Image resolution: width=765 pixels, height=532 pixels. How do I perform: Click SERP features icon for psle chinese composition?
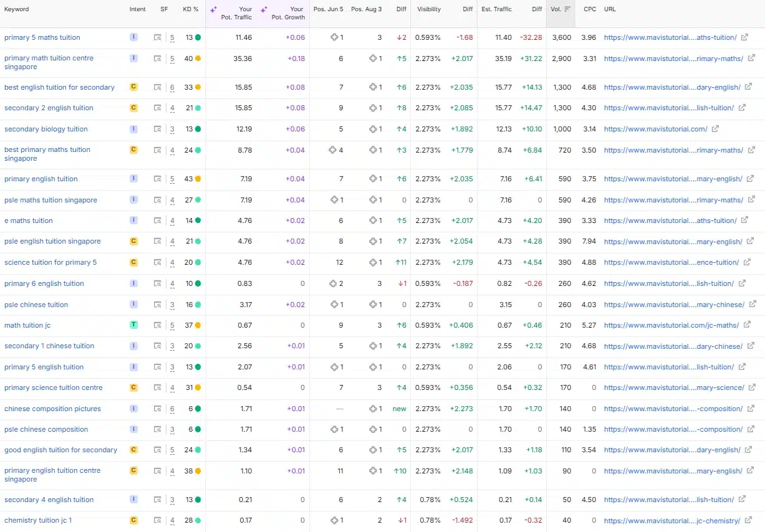point(158,429)
